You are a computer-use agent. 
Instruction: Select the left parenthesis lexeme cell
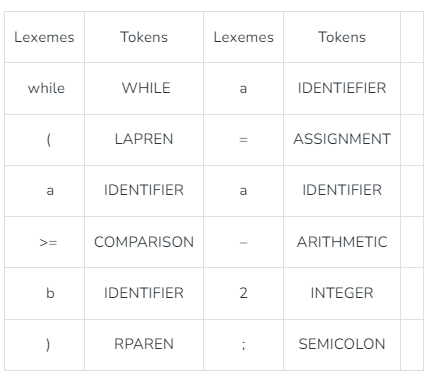click(45, 140)
